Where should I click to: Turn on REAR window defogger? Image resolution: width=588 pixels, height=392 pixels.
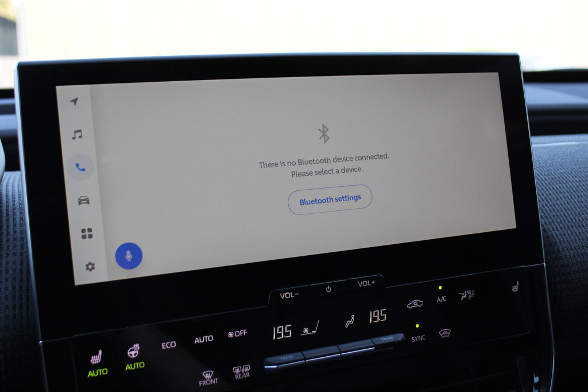pos(242,372)
